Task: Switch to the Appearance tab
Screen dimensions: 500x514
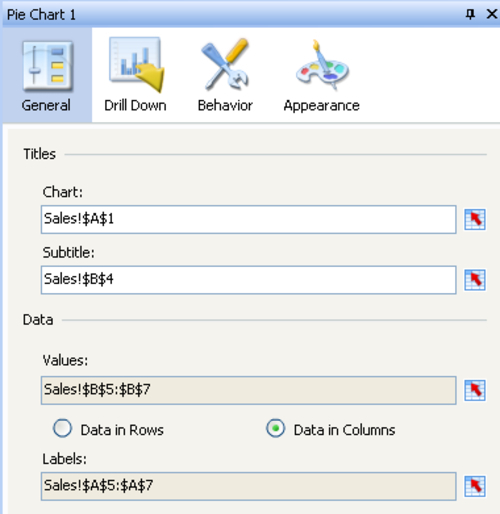Action: click(322, 75)
